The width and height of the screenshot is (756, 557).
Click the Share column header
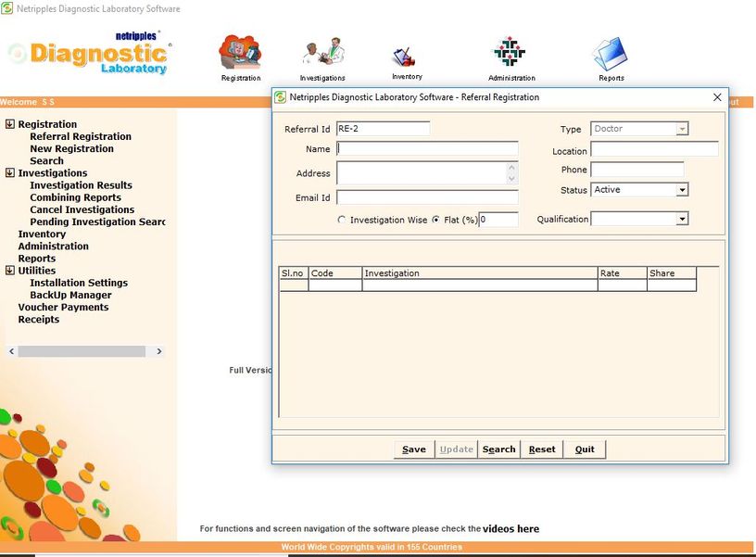pos(672,273)
